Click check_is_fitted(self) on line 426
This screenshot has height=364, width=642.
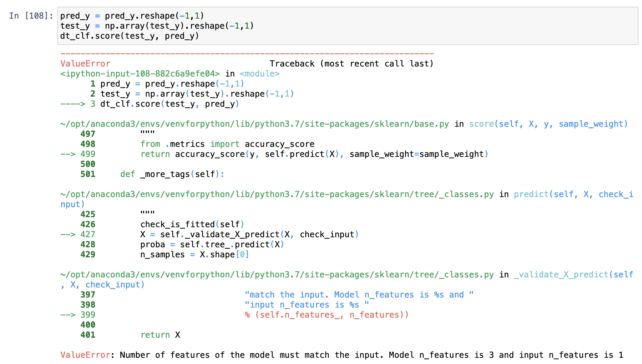pos(192,225)
